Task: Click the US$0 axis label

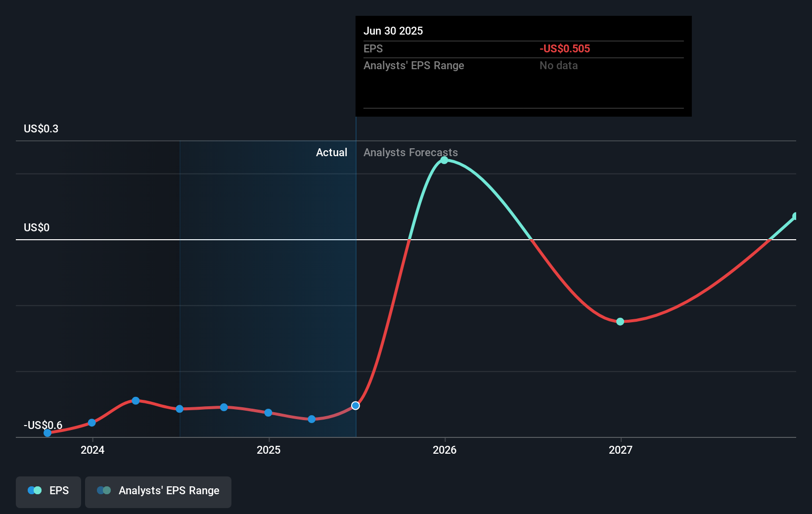Action: [x=37, y=228]
